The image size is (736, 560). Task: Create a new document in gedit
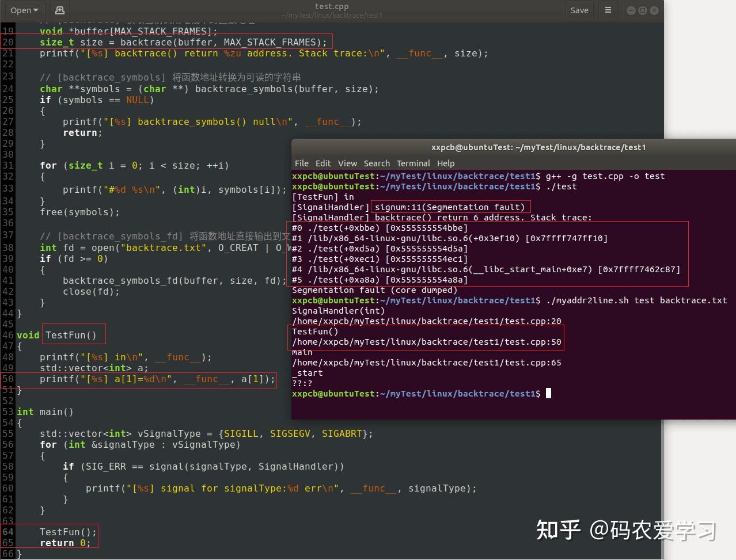(59, 10)
